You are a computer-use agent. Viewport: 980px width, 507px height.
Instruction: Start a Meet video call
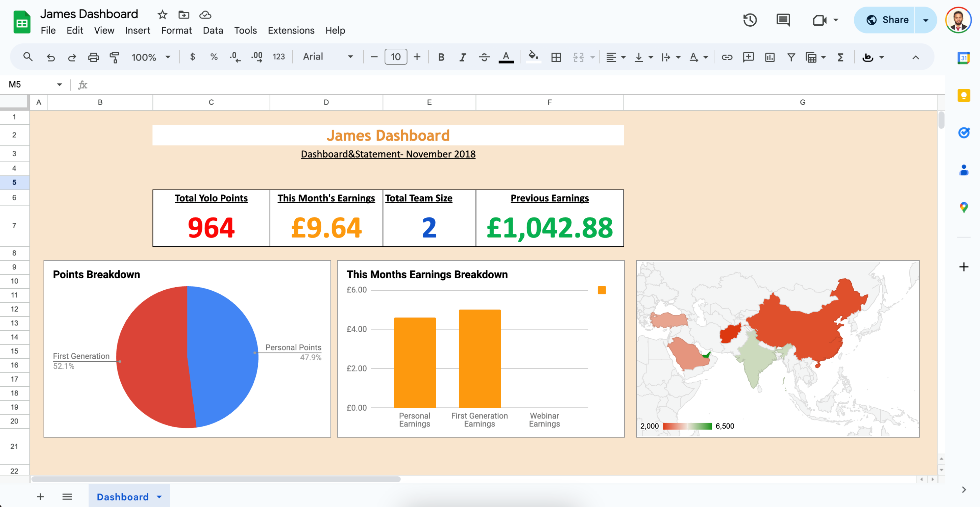tap(820, 20)
